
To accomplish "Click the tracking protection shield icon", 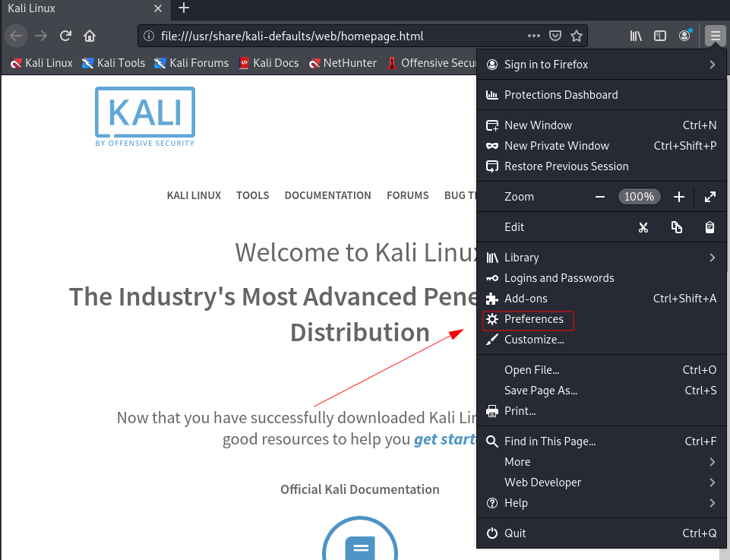I will pos(555,35).
